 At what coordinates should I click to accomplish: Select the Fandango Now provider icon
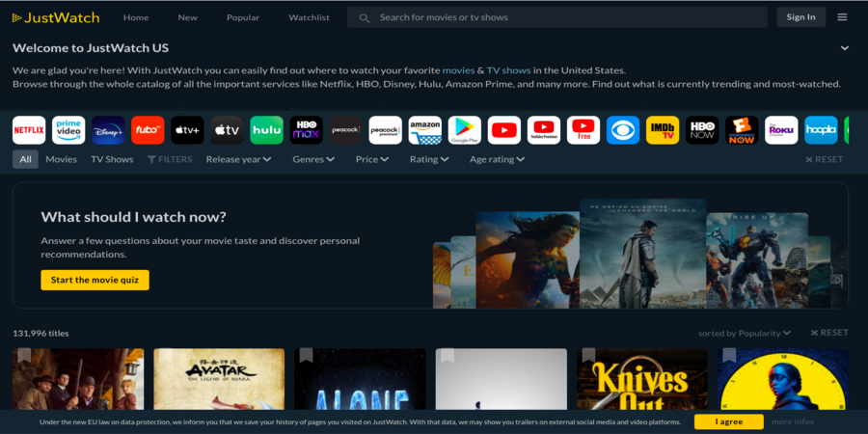[742, 130]
